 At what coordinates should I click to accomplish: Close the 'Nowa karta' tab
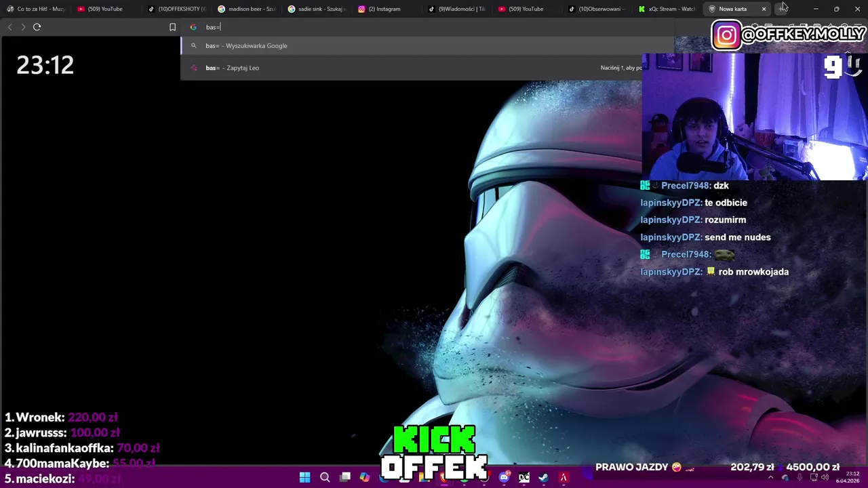tap(764, 9)
